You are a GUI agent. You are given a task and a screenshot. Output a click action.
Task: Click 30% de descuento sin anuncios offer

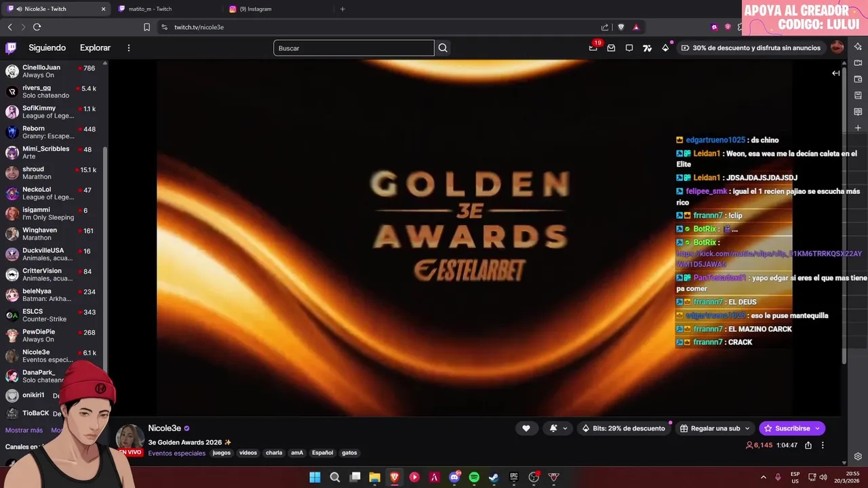point(751,48)
